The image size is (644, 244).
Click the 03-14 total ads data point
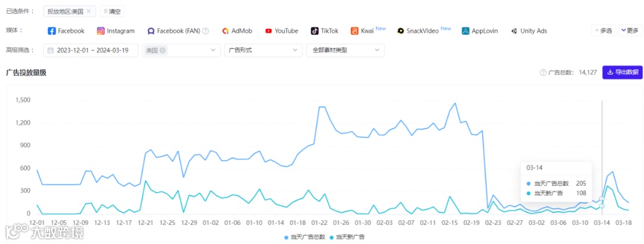[602, 199]
